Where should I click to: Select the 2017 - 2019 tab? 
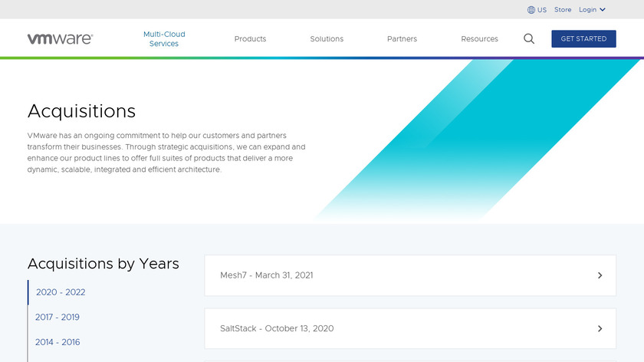coord(58,317)
